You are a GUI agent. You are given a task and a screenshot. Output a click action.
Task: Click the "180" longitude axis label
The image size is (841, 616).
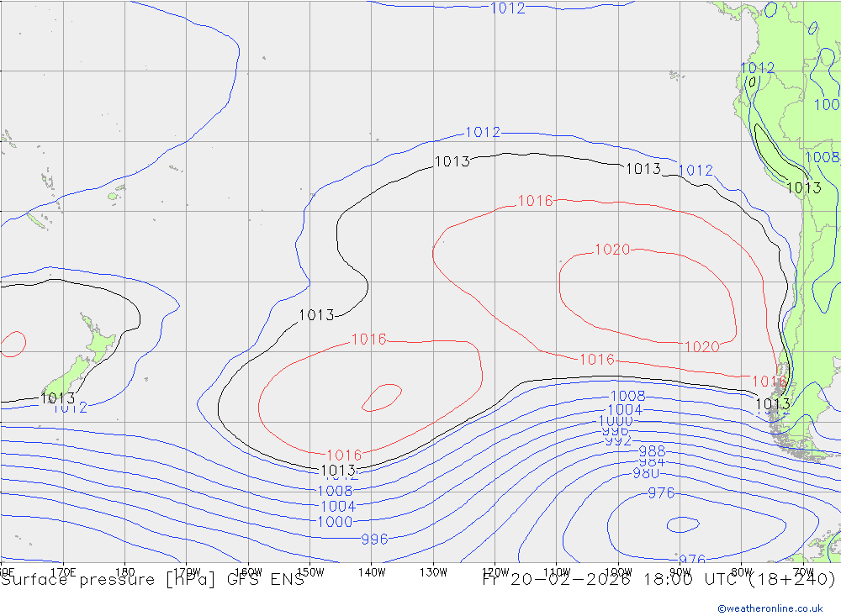coord(125,572)
